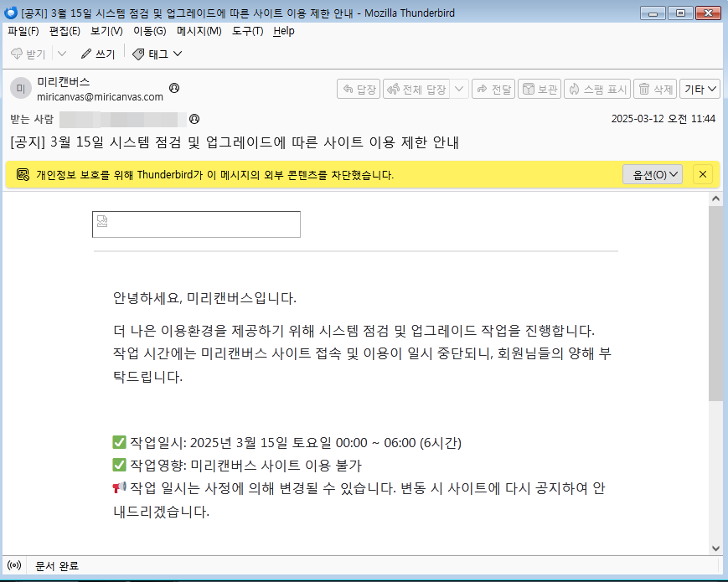Click the scrollbar up arrow
The image size is (728, 582).
point(715,199)
